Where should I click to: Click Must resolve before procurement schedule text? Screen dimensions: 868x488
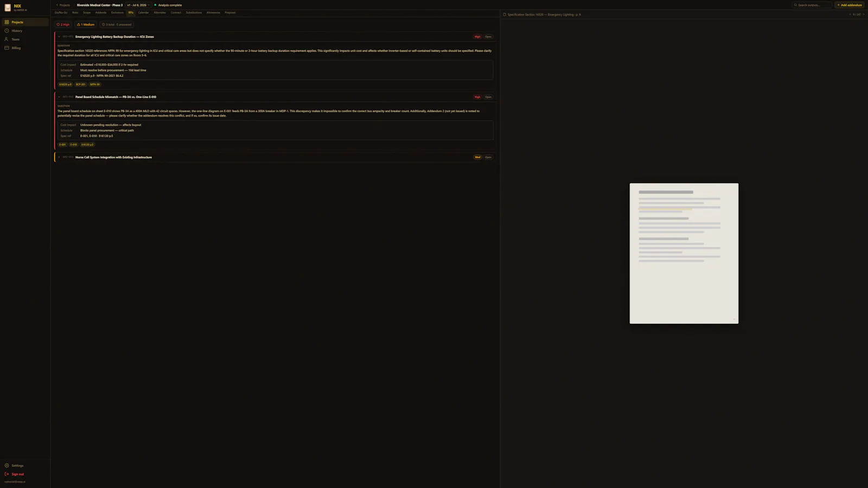pos(113,70)
